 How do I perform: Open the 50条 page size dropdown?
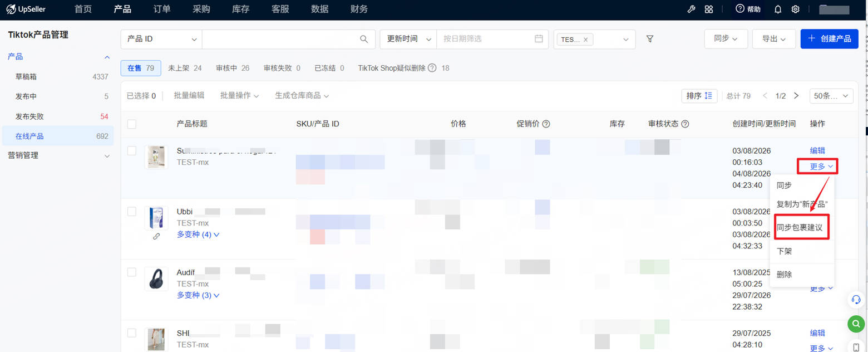[x=831, y=96]
